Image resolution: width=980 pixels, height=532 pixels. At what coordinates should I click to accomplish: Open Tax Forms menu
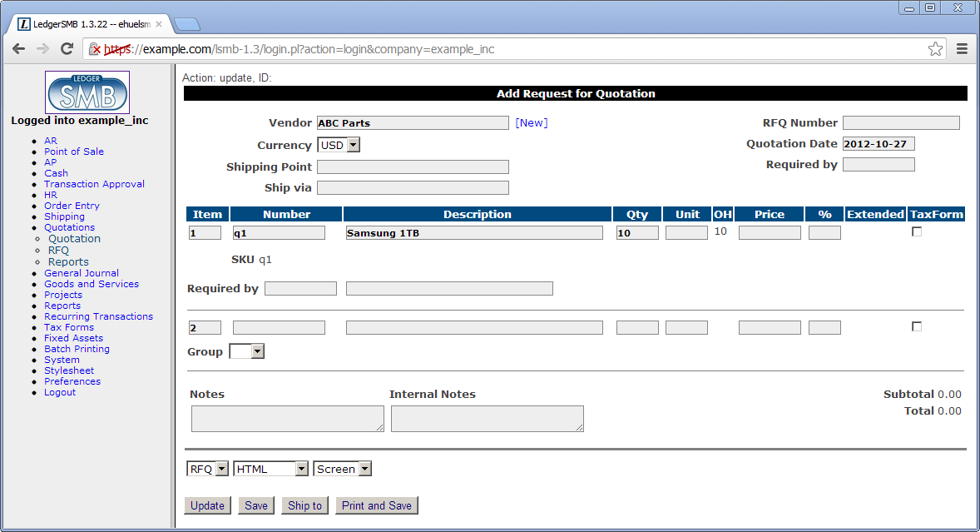tap(69, 327)
